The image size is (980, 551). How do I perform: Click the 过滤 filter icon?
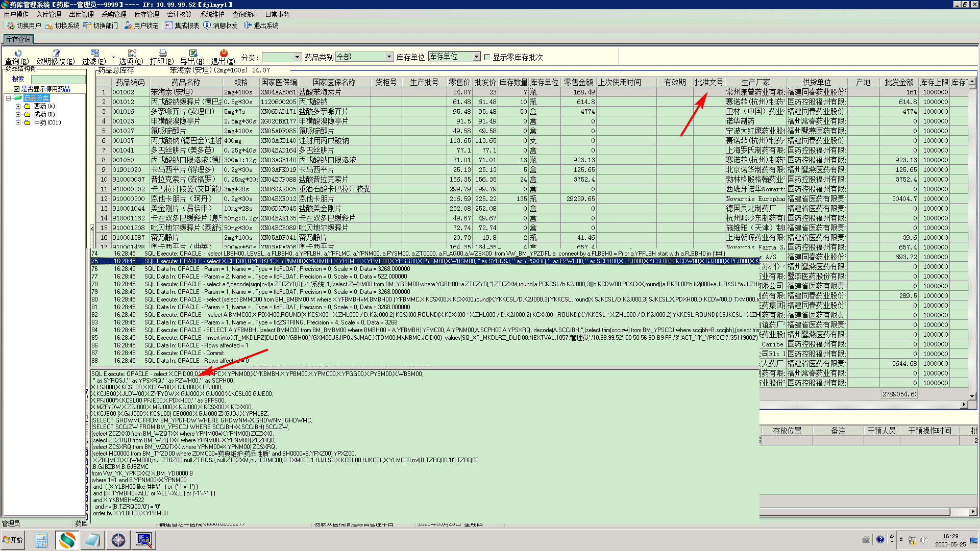(94, 53)
